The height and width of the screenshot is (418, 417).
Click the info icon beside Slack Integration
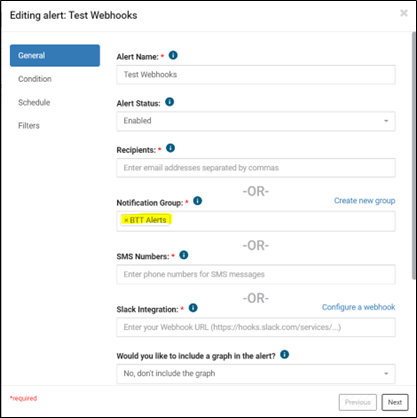pos(193,308)
